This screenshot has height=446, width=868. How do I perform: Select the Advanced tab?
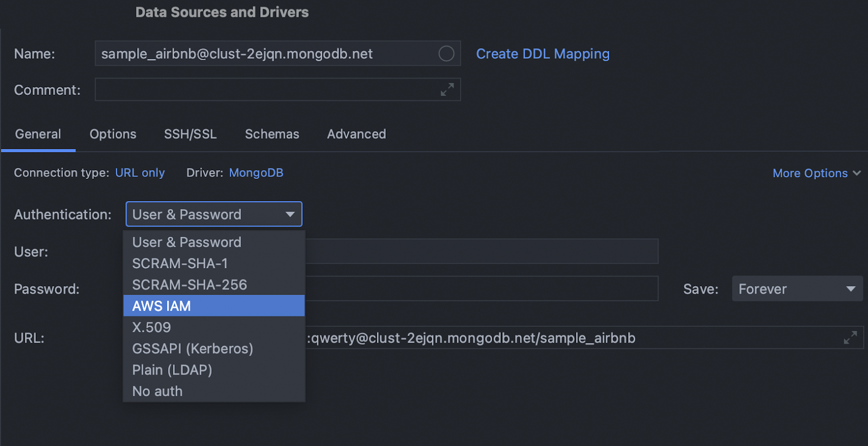point(356,134)
